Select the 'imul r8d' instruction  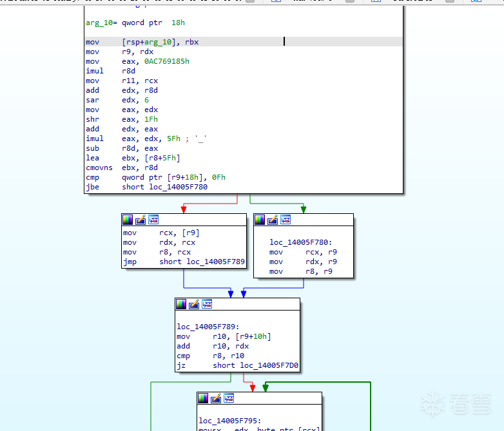pos(111,71)
